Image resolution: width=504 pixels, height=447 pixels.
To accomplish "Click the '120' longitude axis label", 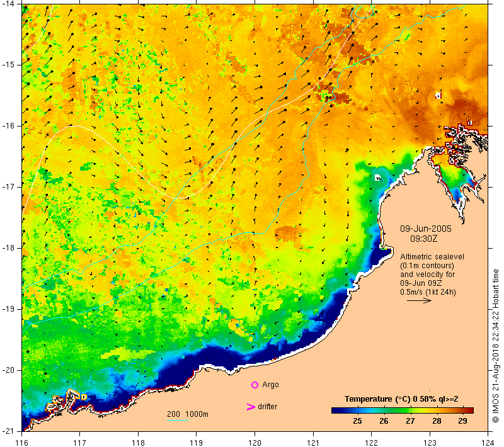I will (x=255, y=443).
